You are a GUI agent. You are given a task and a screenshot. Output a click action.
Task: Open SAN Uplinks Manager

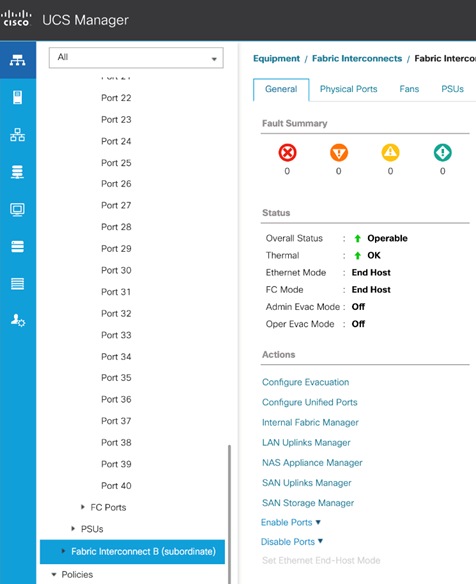coord(307,483)
